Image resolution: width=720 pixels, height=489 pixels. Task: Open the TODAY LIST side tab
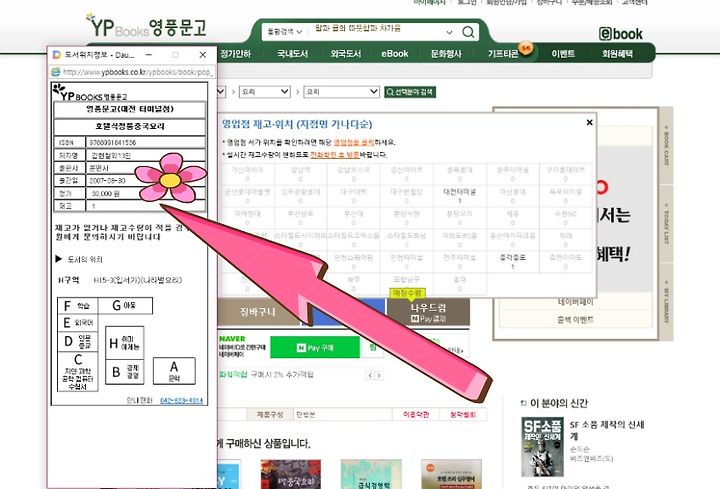666,224
